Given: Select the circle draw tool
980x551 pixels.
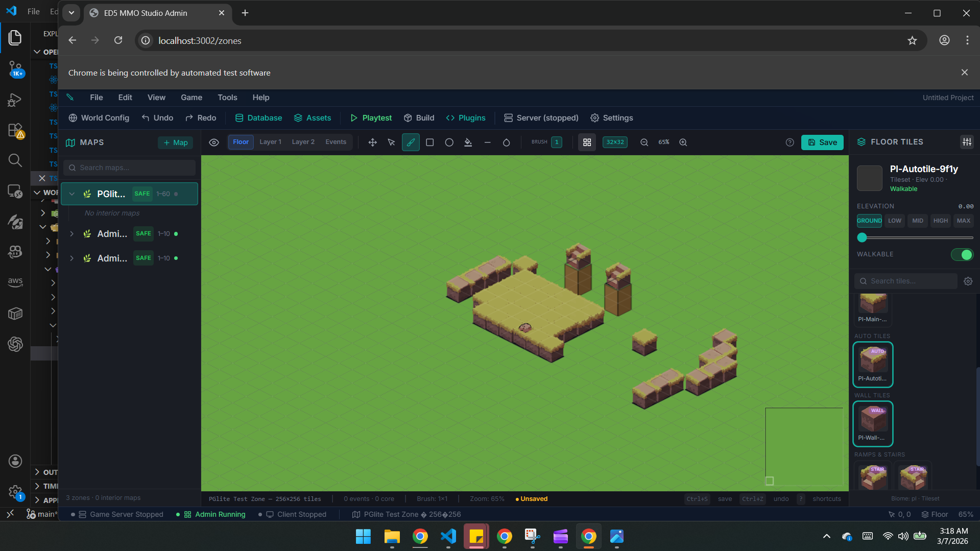Looking at the screenshot, I should point(449,142).
